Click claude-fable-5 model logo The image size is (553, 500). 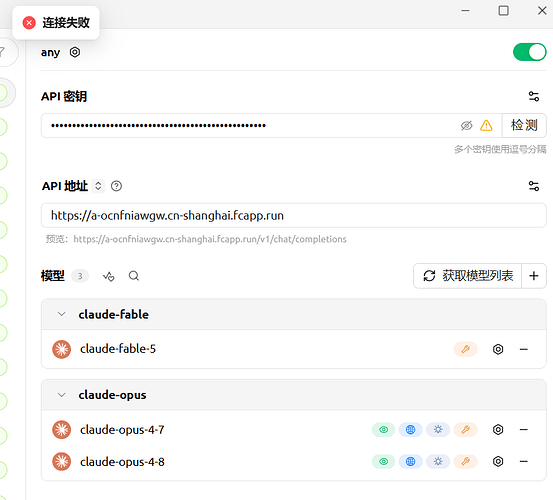click(x=62, y=349)
